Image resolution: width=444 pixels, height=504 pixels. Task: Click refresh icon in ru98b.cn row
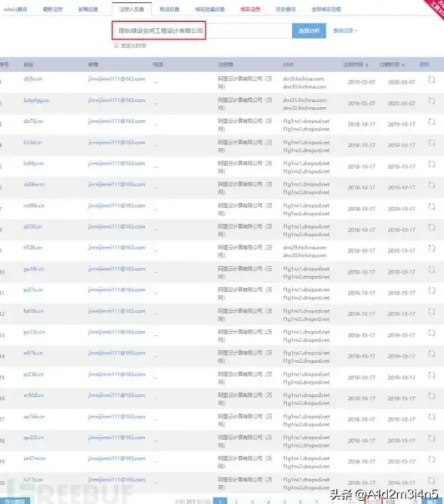click(x=431, y=207)
